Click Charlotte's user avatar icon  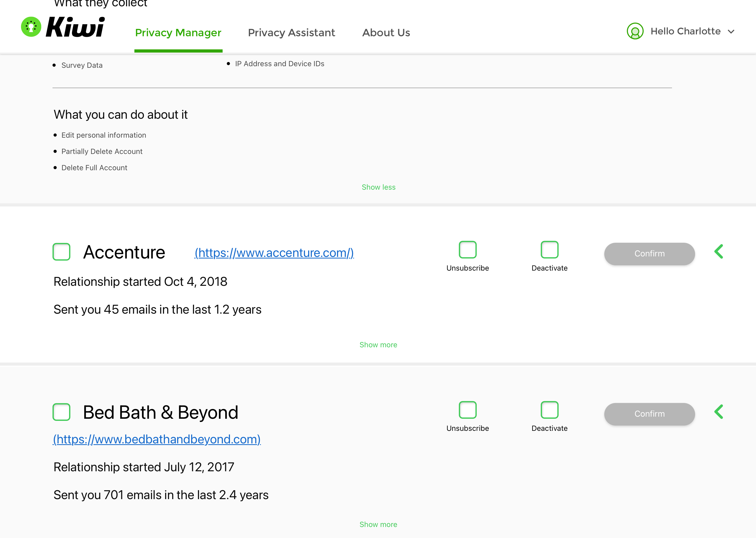[x=635, y=31]
